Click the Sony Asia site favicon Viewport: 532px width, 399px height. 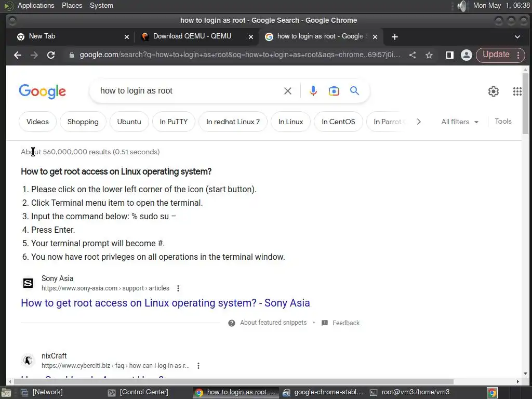pyautogui.click(x=28, y=283)
